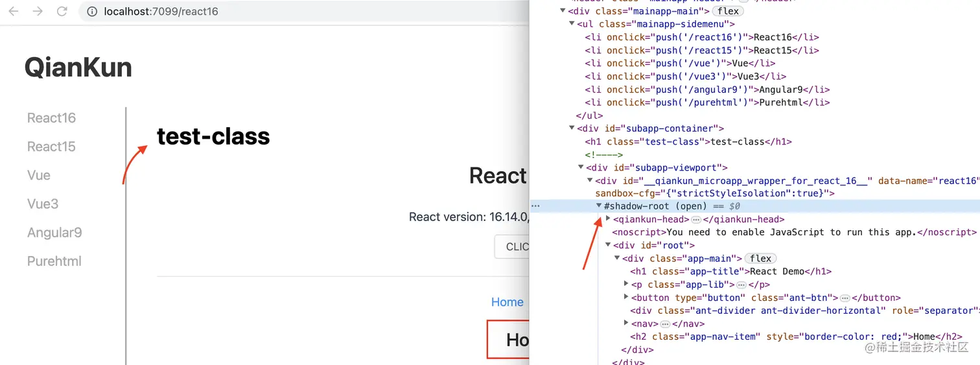Click the ellipsis inside qiankun-head element
The width and height of the screenshot is (980, 365).
point(696,220)
